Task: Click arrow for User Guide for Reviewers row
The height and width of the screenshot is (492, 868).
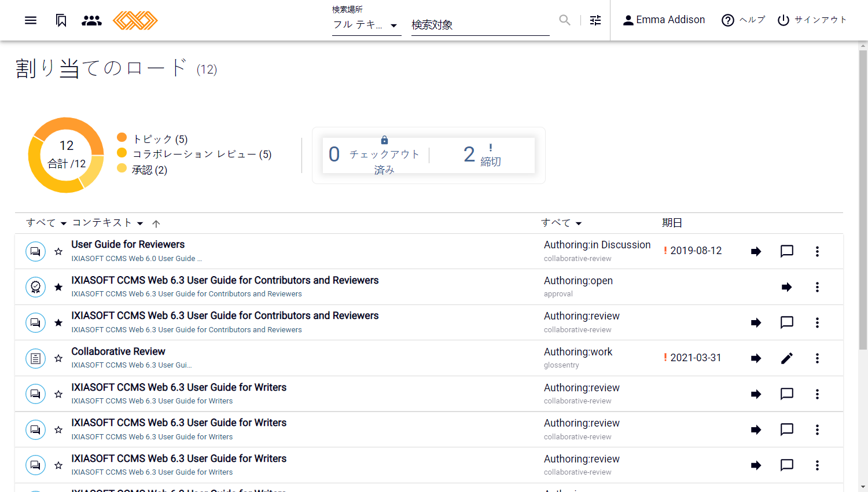Action: pyautogui.click(x=756, y=251)
